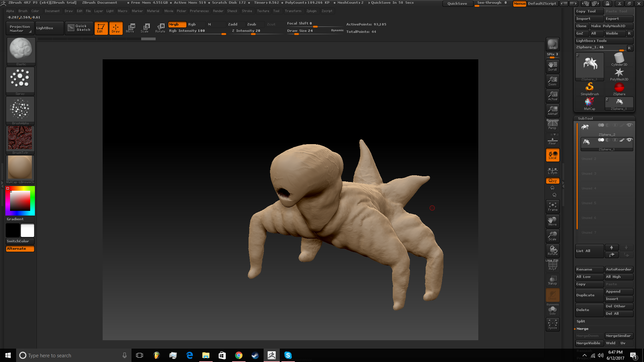Click the PolyF draw polyframe icon

point(552,265)
